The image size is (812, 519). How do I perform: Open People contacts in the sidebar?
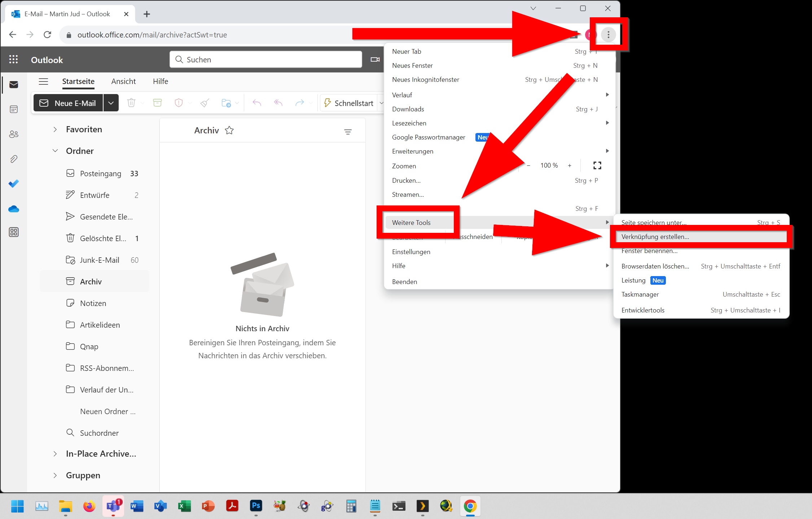click(x=14, y=134)
